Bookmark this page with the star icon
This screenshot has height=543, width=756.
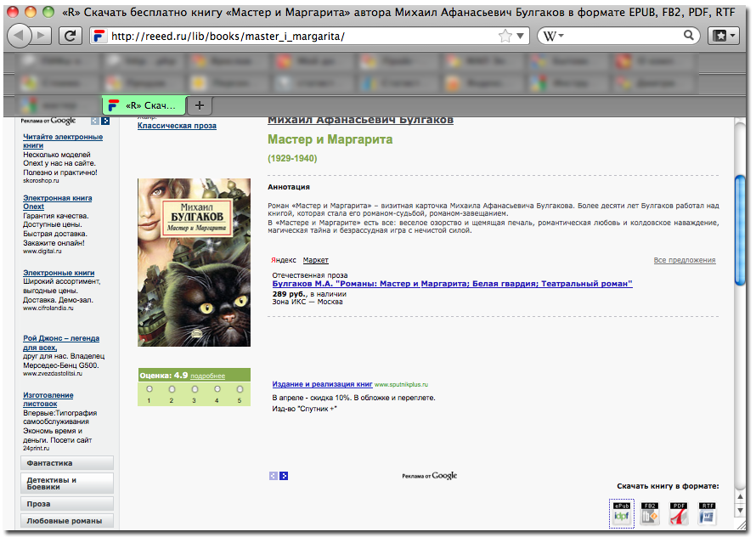click(505, 36)
